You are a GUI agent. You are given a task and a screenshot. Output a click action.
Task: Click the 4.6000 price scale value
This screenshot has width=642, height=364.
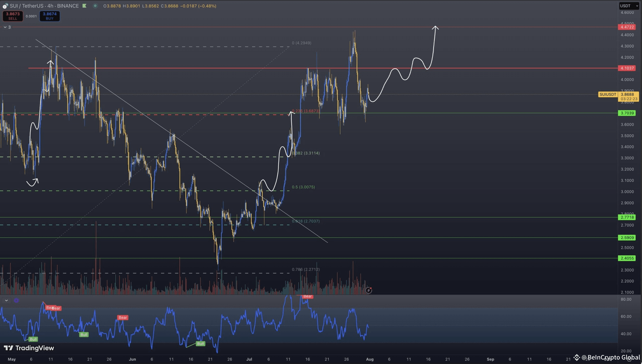coord(627,13)
